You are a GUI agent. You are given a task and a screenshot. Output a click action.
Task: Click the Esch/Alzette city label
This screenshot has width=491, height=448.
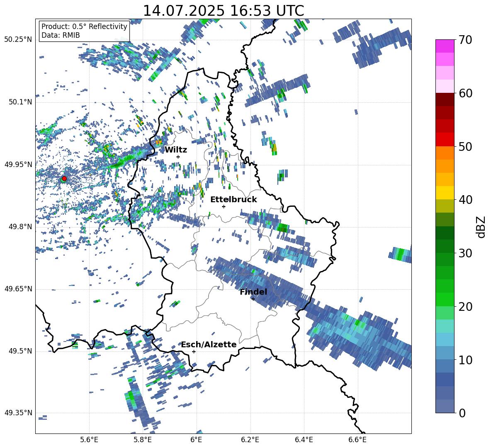click(x=209, y=345)
